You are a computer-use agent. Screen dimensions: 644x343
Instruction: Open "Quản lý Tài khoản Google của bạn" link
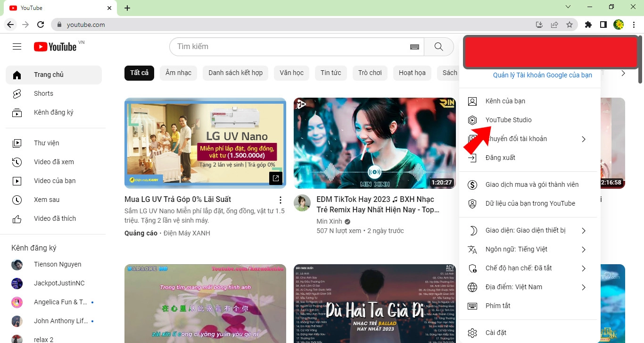click(542, 75)
